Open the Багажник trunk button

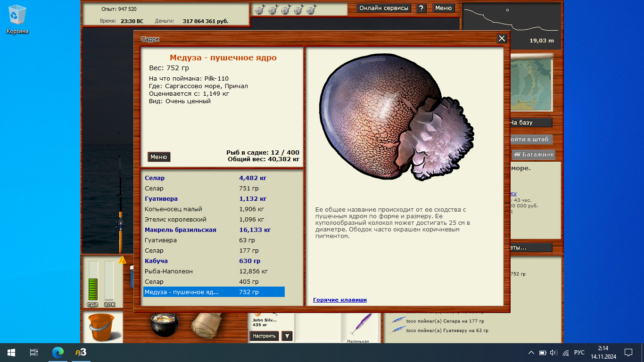pyautogui.click(x=534, y=155)
